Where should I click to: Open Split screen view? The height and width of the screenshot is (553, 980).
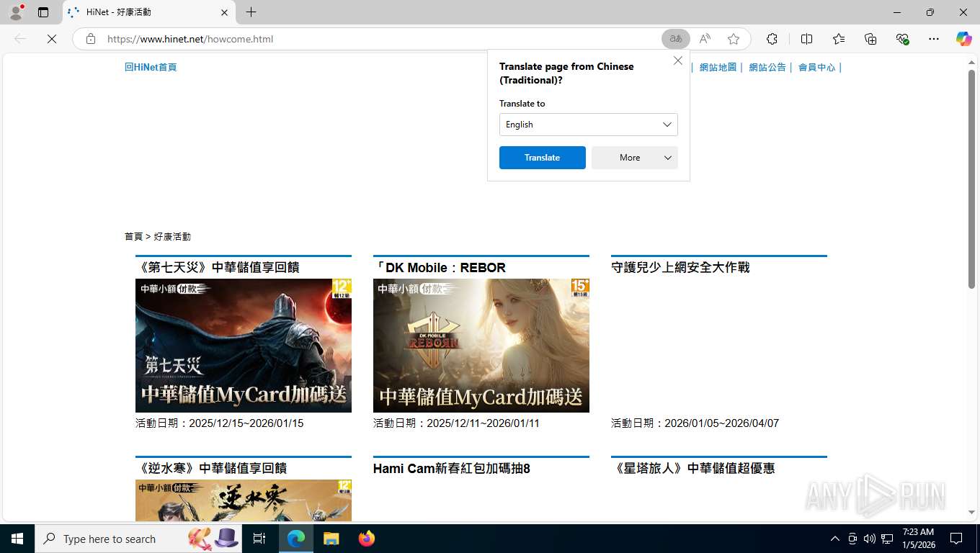point(806,39)
